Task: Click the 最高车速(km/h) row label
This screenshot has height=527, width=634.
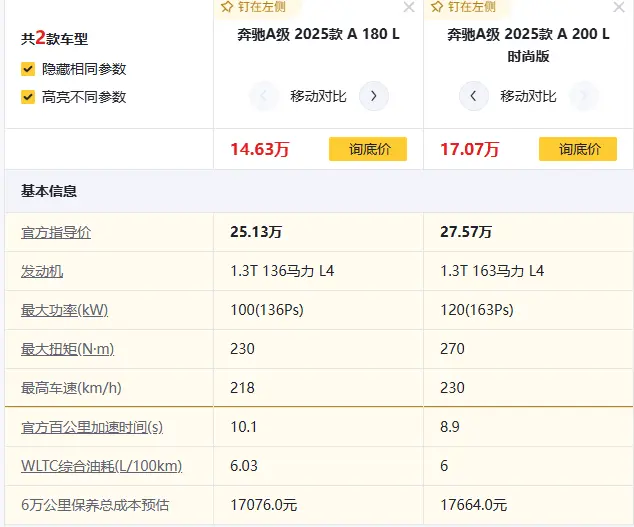Action: pyautogui.click(x=71, y=388)
